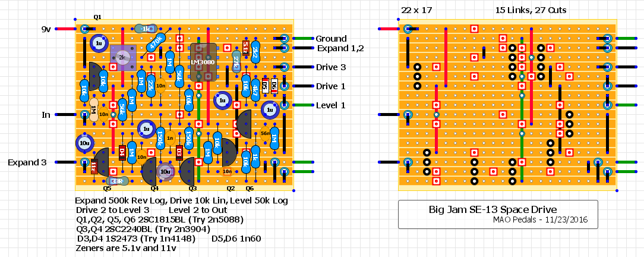Screen dimensions: 644x257
Task: Click the 1k resistor on top row
Action: (146, 29)
